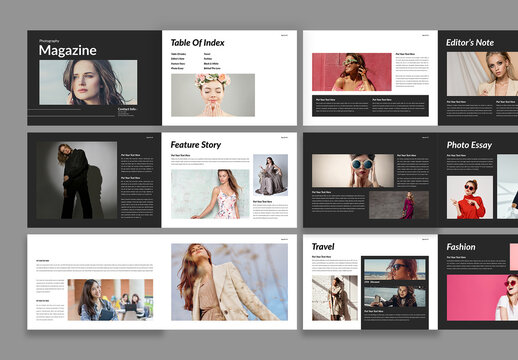The height and width of the screenshot is (360, 518).
Task: Select the "Feature Story" heading
Action: 196,145
